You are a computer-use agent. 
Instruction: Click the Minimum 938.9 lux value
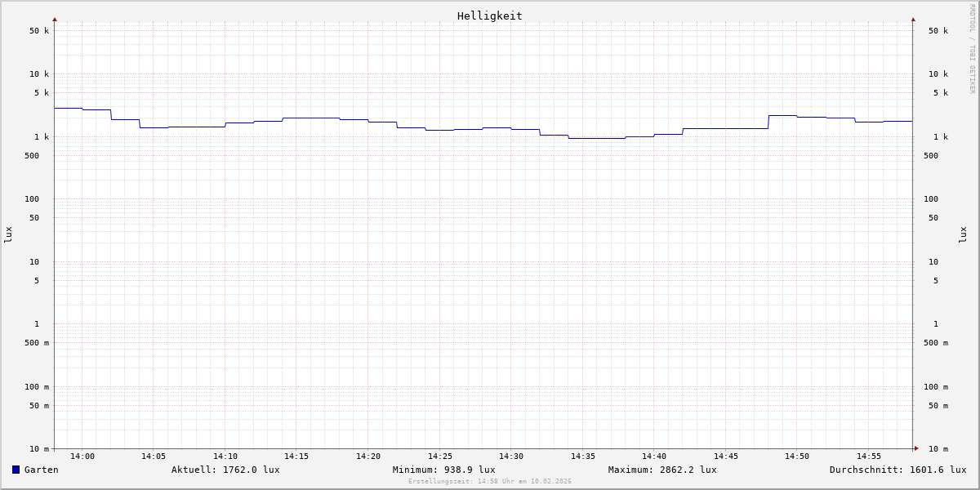click(443, 470)
